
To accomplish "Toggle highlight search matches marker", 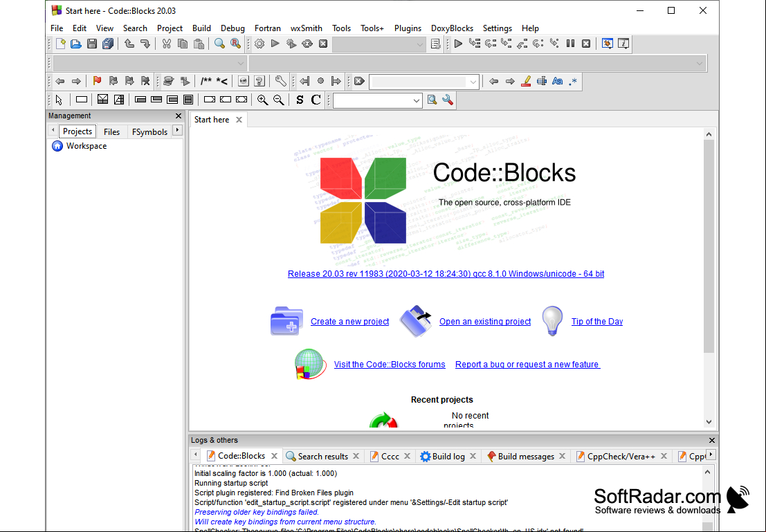I will tap(526, 81).
